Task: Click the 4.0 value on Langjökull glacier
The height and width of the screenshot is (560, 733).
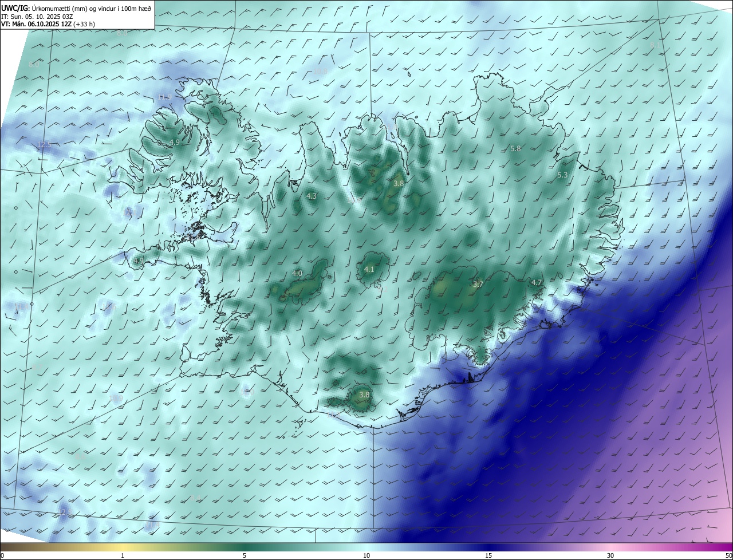Action: click(297, 273)
